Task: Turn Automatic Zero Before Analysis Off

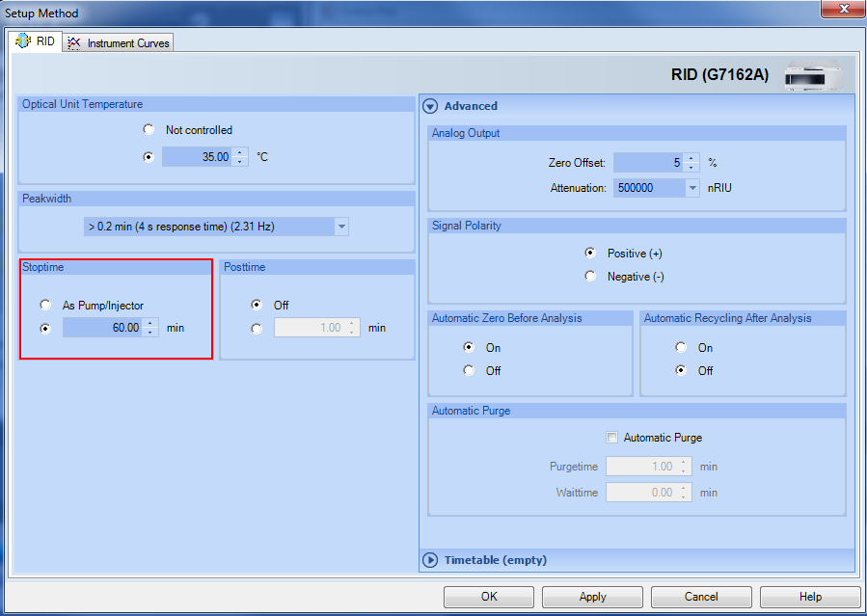Action: [x=470, y=370]
